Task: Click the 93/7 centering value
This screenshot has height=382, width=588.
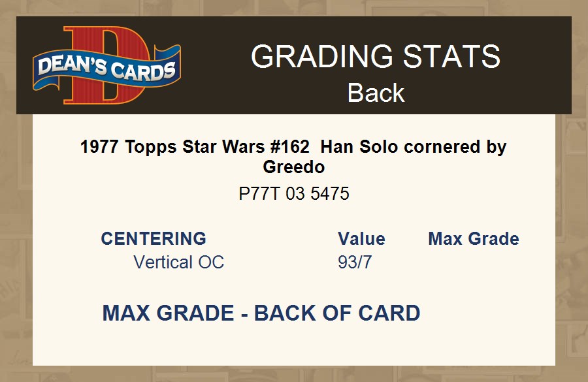Action: [355, 263]
